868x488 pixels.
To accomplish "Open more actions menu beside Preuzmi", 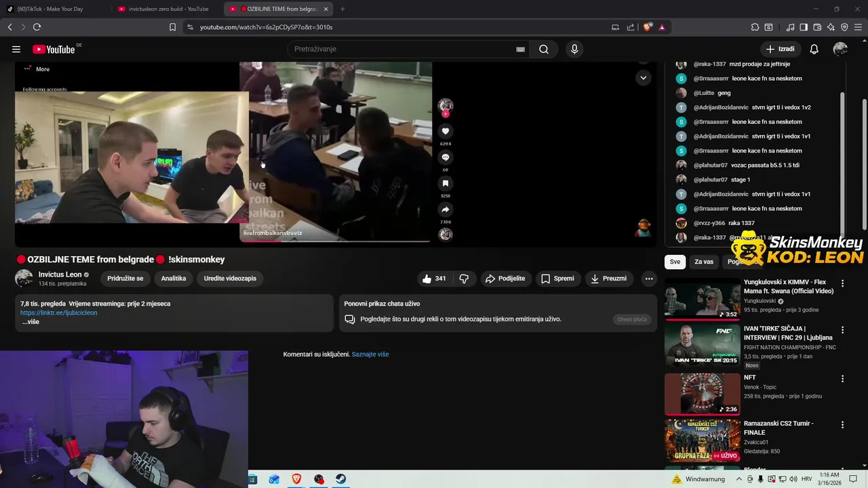I will (x=649, y=279).
